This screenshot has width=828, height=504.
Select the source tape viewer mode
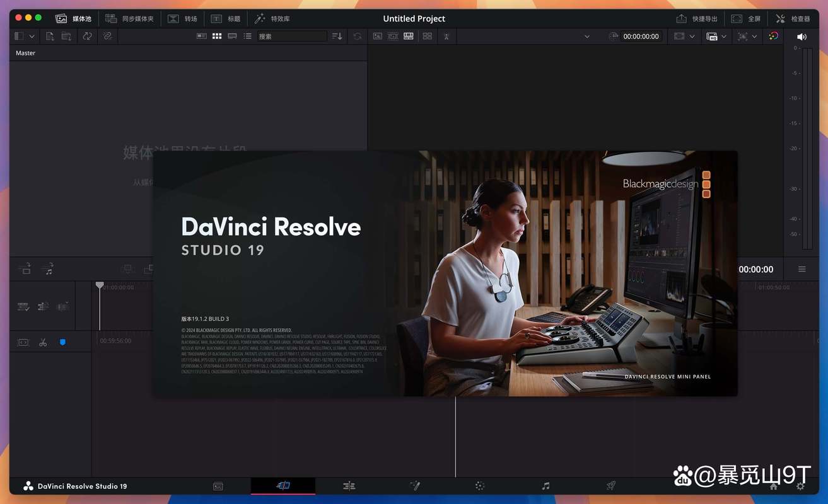[x=393, y=37]
